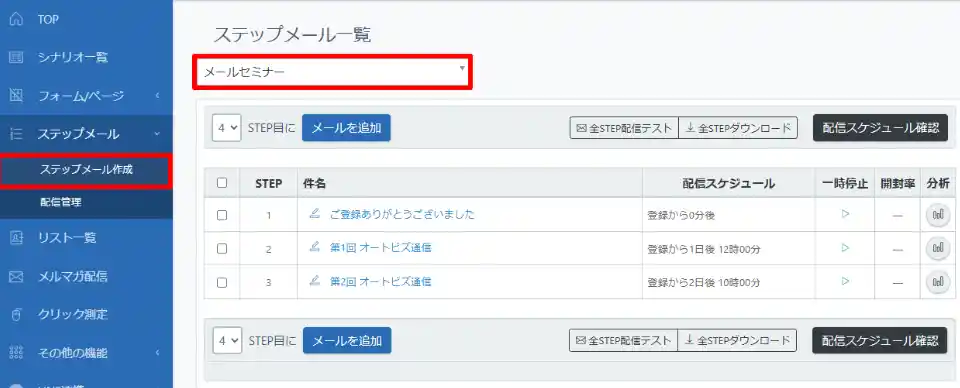Click the TOP home icon in sidebar
Viewport: 960px width, 388px height.
coord(17,20)
